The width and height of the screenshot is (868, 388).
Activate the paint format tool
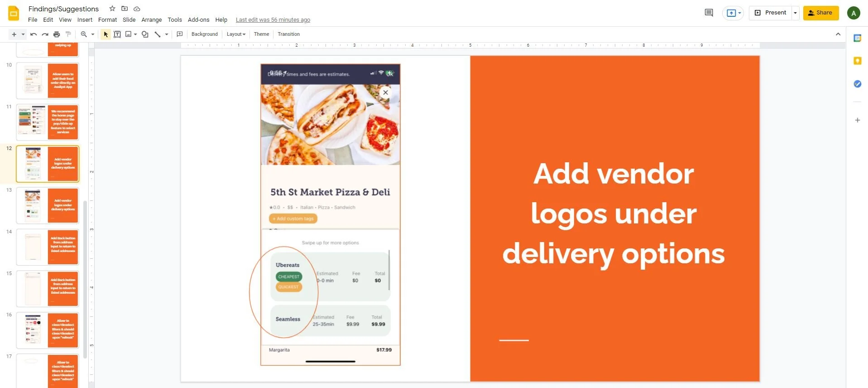[x=68, y=34]
